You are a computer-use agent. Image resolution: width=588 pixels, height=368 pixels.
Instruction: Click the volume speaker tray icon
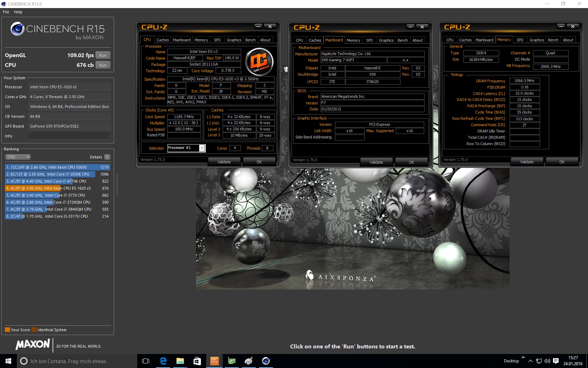click(547, 361)
